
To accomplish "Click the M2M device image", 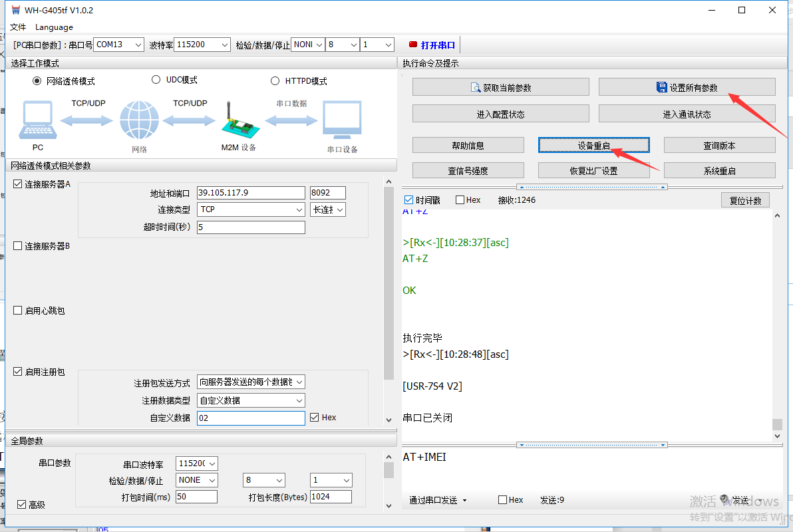I will pos(238,121).
